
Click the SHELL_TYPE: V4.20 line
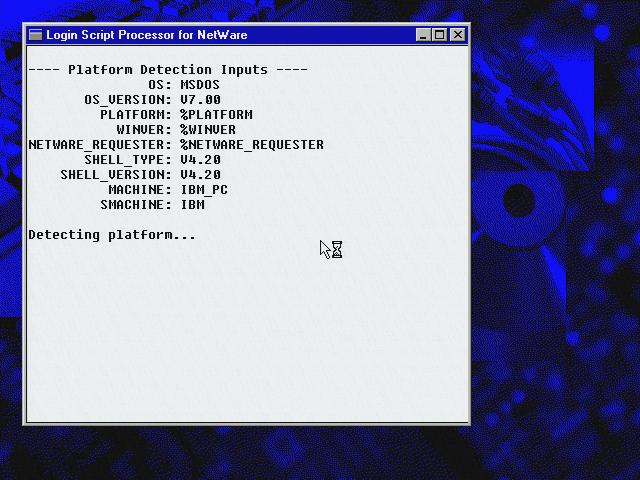tap(153, 160)
